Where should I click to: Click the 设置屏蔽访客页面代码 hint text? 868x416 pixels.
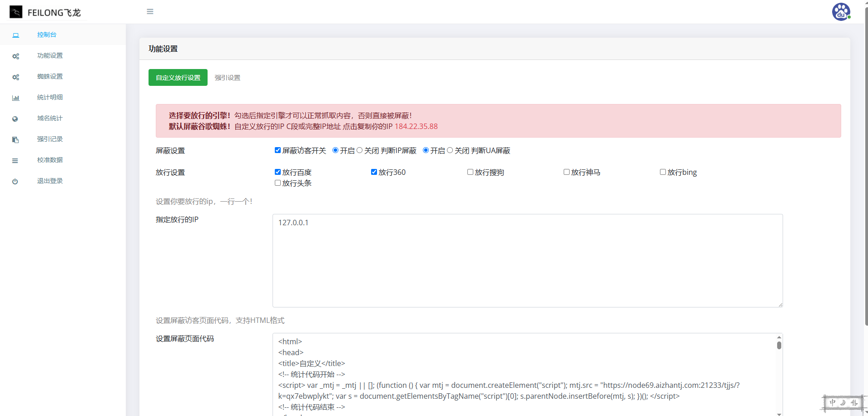pyautogui.click(x=220, y=321)
